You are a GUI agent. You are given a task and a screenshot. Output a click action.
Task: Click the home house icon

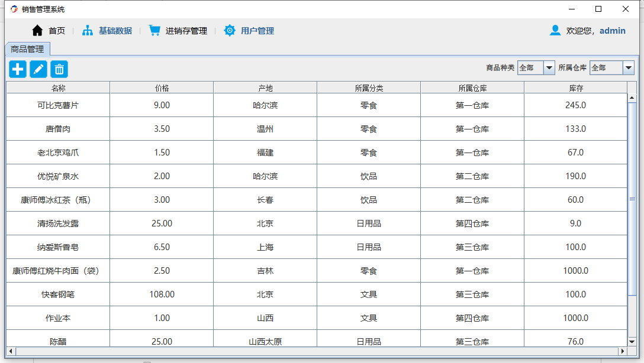click(37, 30)
